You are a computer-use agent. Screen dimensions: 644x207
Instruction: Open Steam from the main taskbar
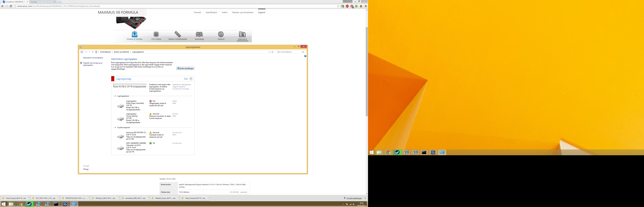click(x=29, y=204)
